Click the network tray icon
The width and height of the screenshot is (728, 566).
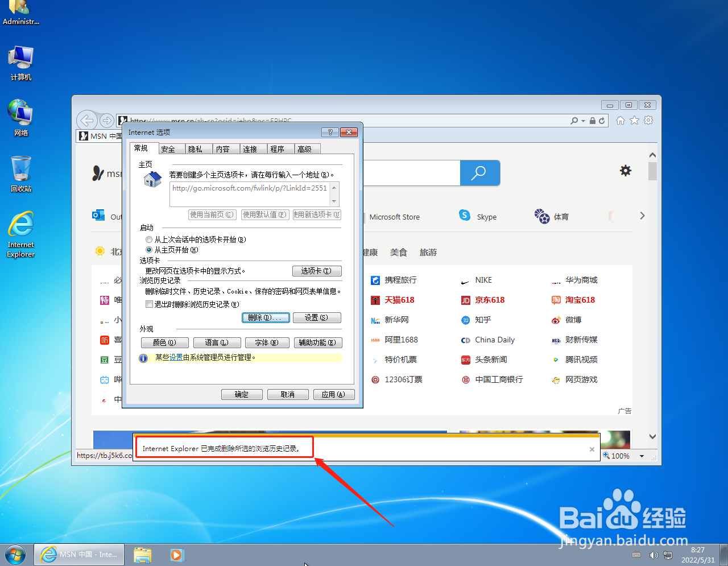[x=668, y=555]
